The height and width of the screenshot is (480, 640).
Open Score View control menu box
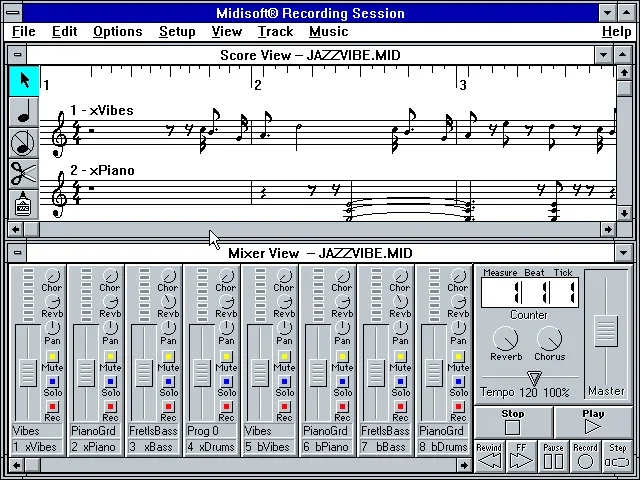coord(17,55)
